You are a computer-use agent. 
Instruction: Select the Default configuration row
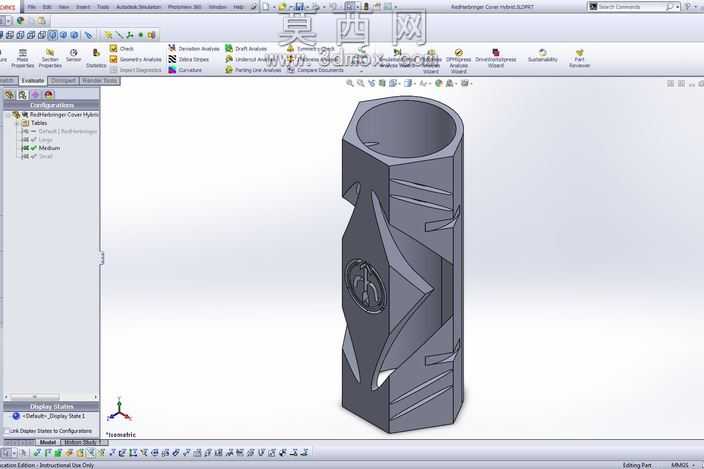pos(60,131)
